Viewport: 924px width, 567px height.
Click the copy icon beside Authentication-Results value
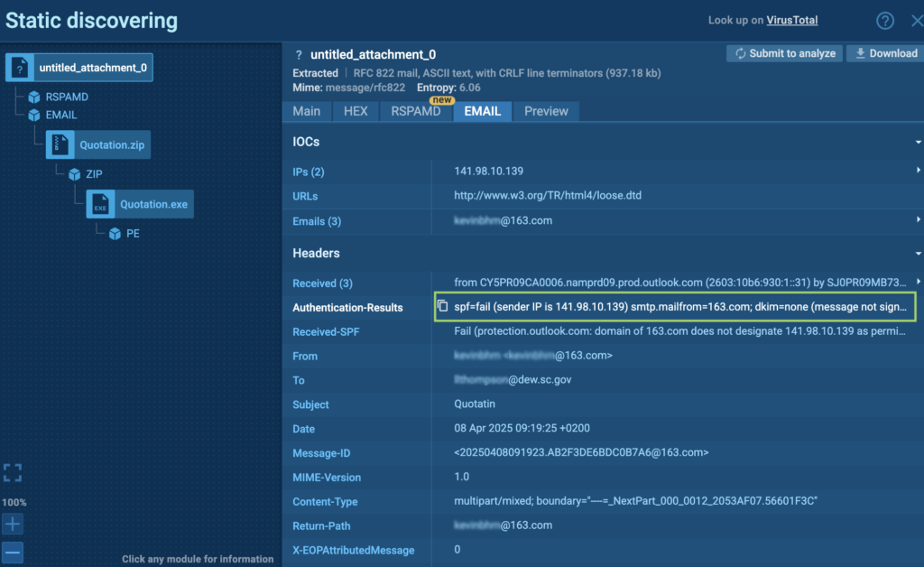(442, 307)
